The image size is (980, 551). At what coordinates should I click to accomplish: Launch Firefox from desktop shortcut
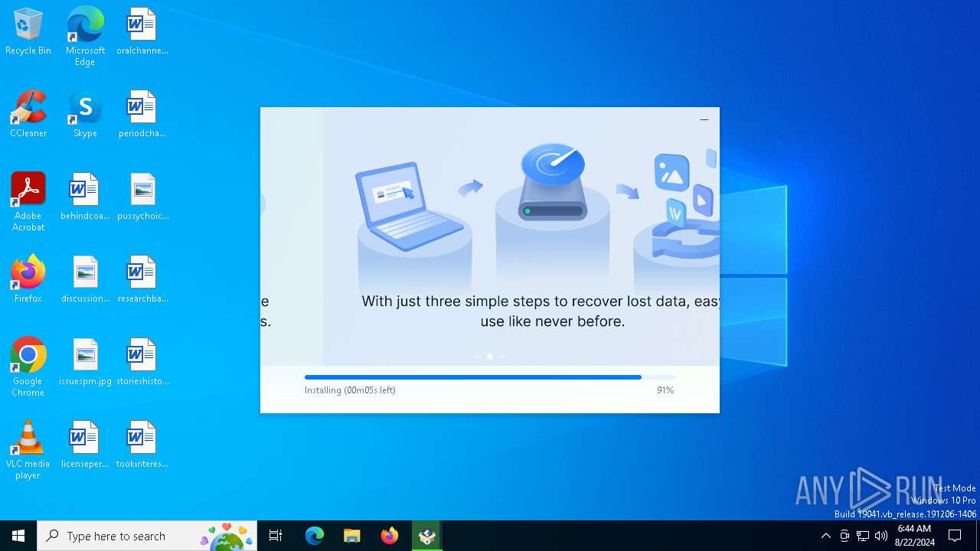pyautogui.click(x=28, y=280)
